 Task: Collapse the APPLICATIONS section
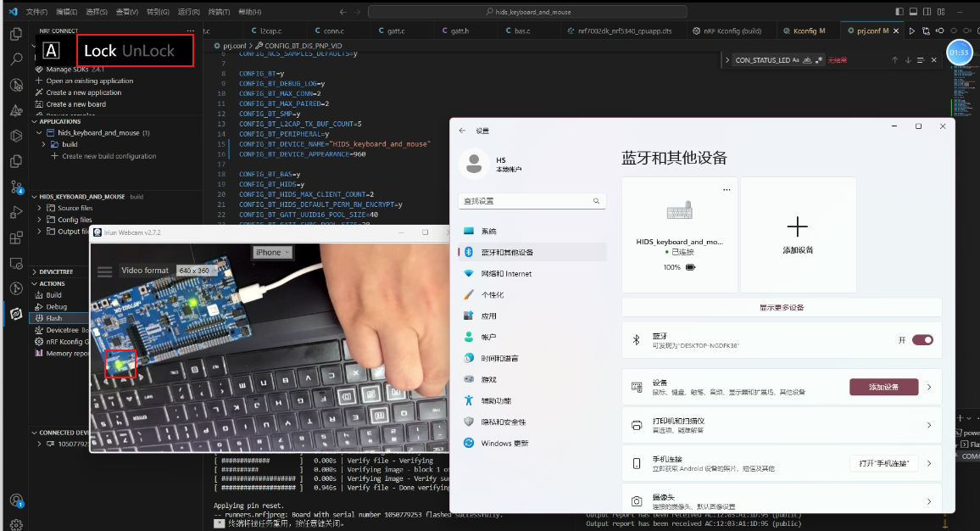click(35, 121)
